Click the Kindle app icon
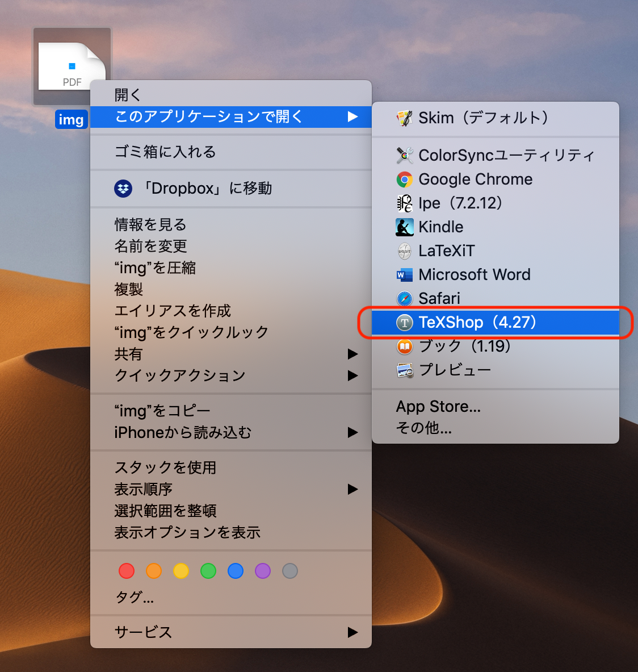The image size is (638, 672). tap(405, 227)
